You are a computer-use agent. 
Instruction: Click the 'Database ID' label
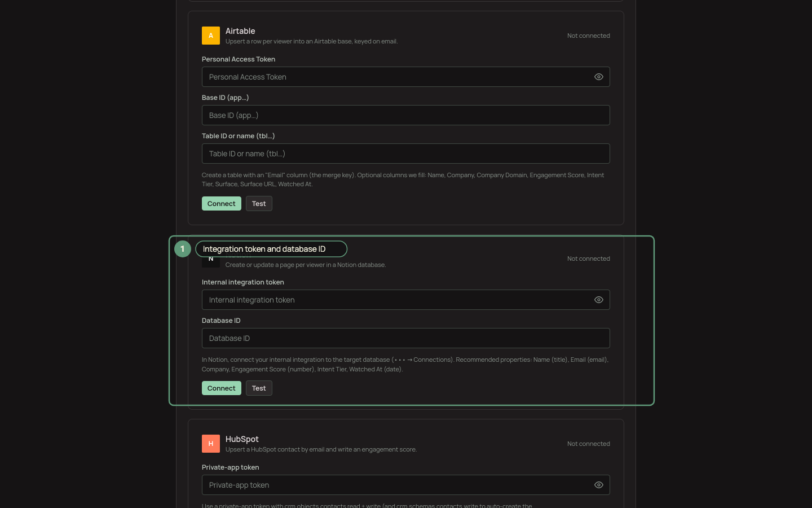(221, 321)
